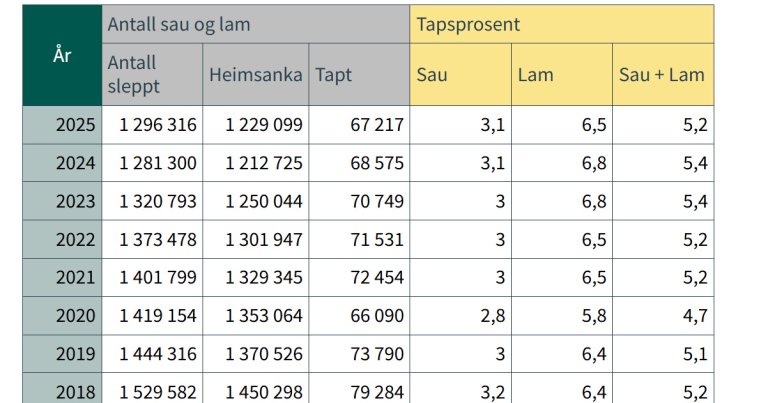The height and width of the screenshot is (403, 768).
Task: Click the 'Sau + Lam' column header
Action: pyautogui.click(x=663, y=74)
